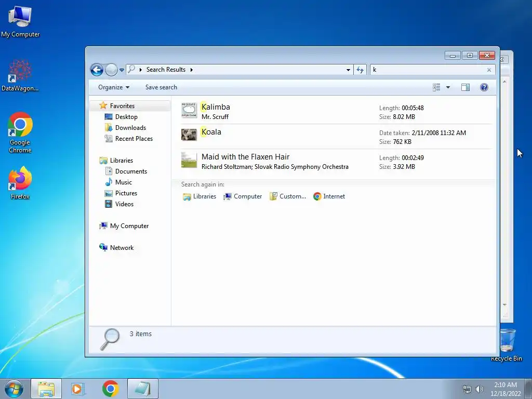Click the Koala picture thumbnail
Viewport: 532px width, 399px height.
(x=189, y=135)
